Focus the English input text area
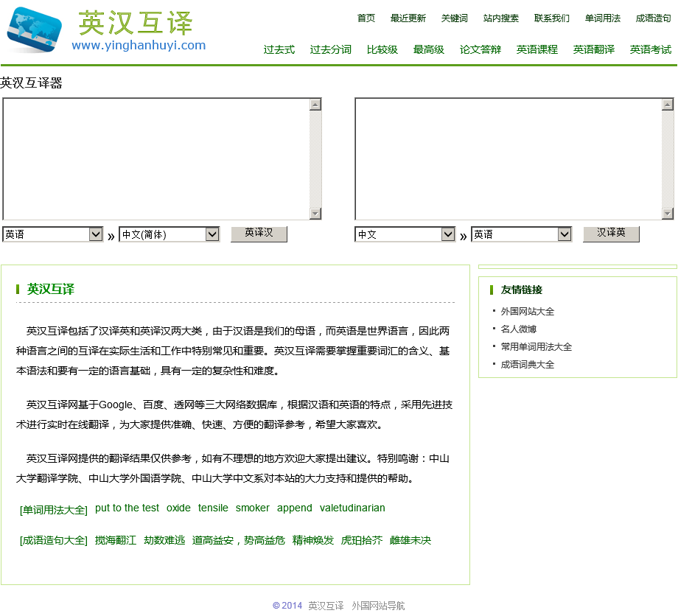This screenshot has height=616, width=678. pos(156,159)
